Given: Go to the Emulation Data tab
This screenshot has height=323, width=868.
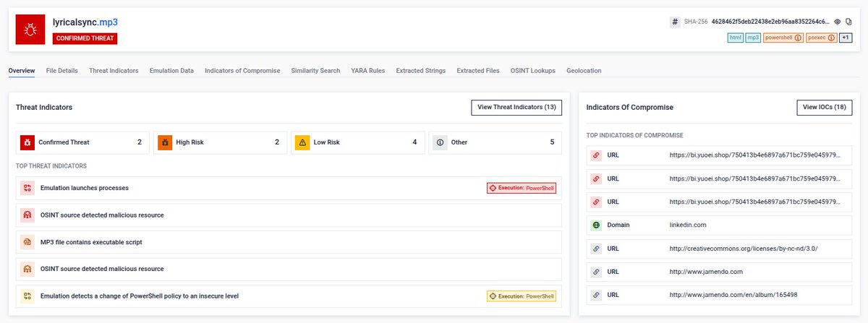Looking at the screenshot, I should click(171, 71).
